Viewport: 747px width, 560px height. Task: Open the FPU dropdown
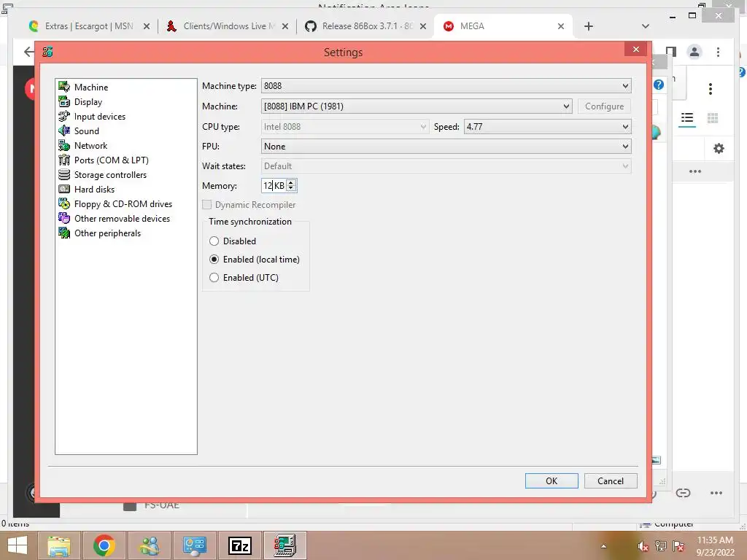coord(446,146)
